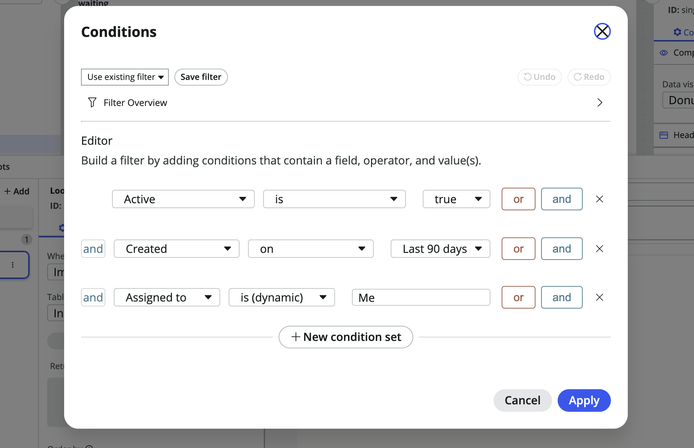Image resolution: width=694 pixels, height=448 pixels.
Task: Click the Head section icon in right panel
Action: coord(663,135)
